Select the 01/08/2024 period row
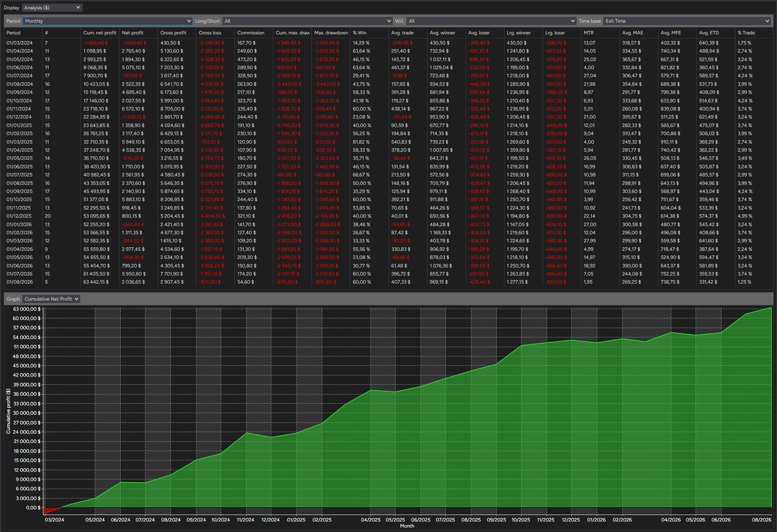 click(x=388, y=84)
